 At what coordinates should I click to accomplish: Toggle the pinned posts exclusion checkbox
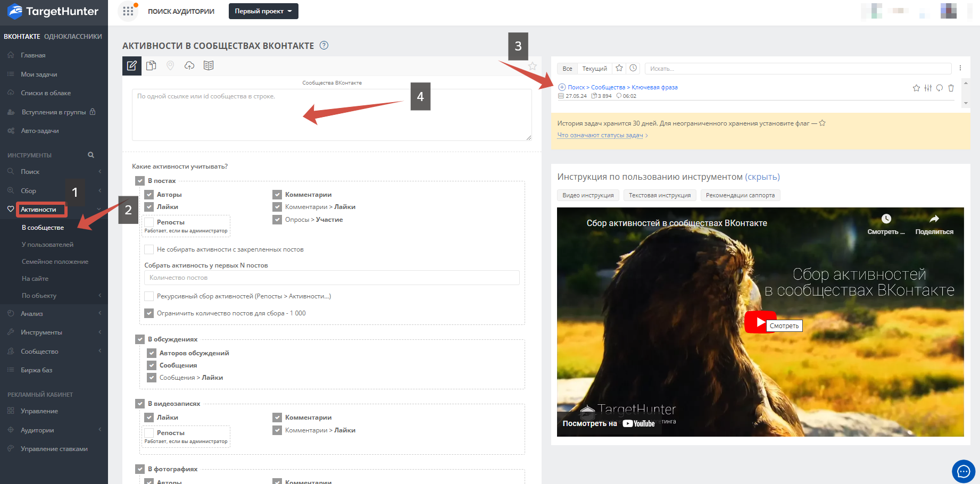[150, 249]
